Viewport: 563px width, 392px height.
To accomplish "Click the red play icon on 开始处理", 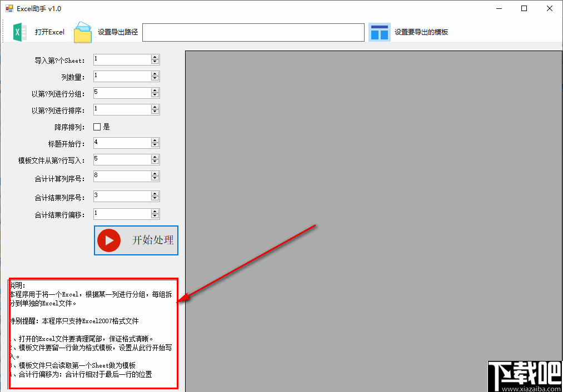I will tap(109, 240).
